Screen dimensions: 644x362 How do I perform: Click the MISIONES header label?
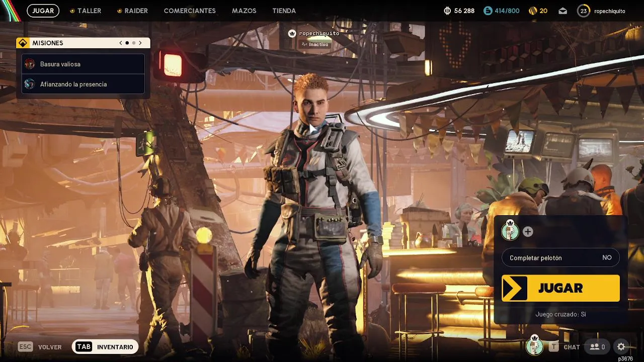pyautogui.click(x=48, y=43)
